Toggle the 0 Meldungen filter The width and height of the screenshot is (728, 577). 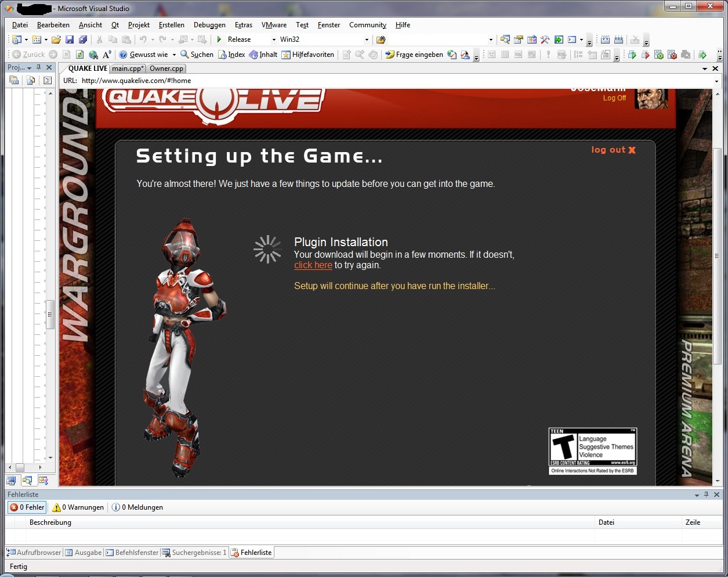coord(137,507)
